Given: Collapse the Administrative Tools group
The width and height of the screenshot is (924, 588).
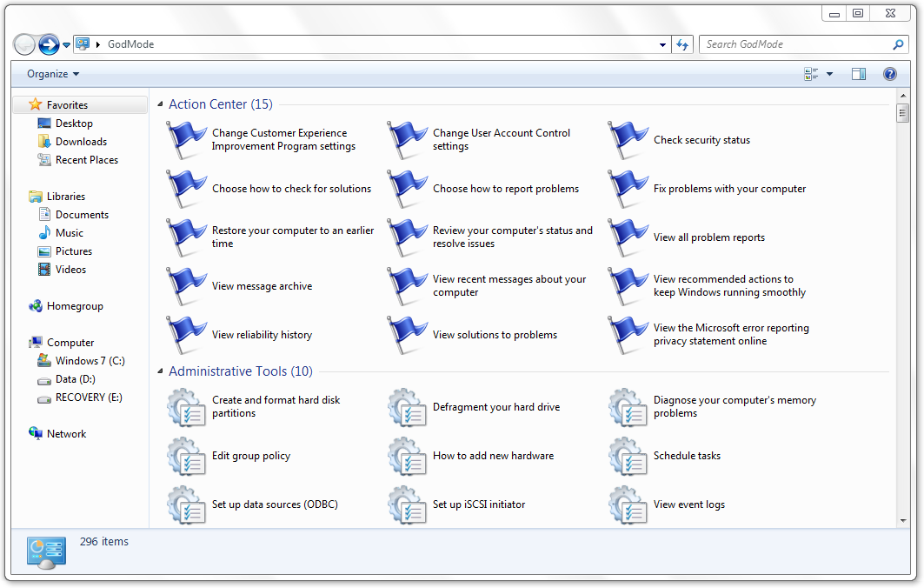Looking at the screenshot, I should 161,371.
